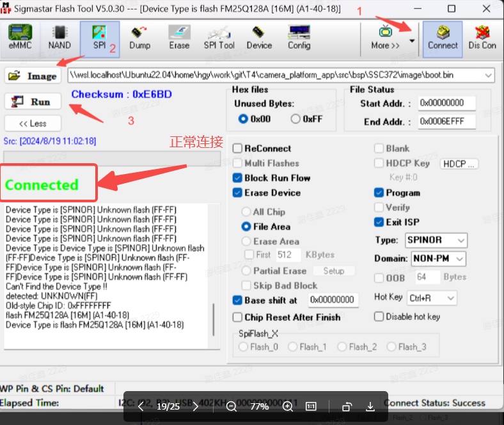504x425 pixels.
Task: Click the More >> toolbar icon
Action: click(x=386, y=38)
